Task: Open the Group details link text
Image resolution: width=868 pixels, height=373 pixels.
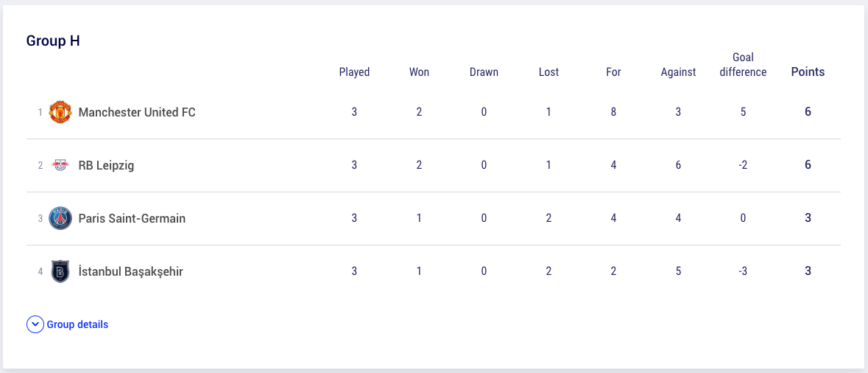Action: [77, 325]
